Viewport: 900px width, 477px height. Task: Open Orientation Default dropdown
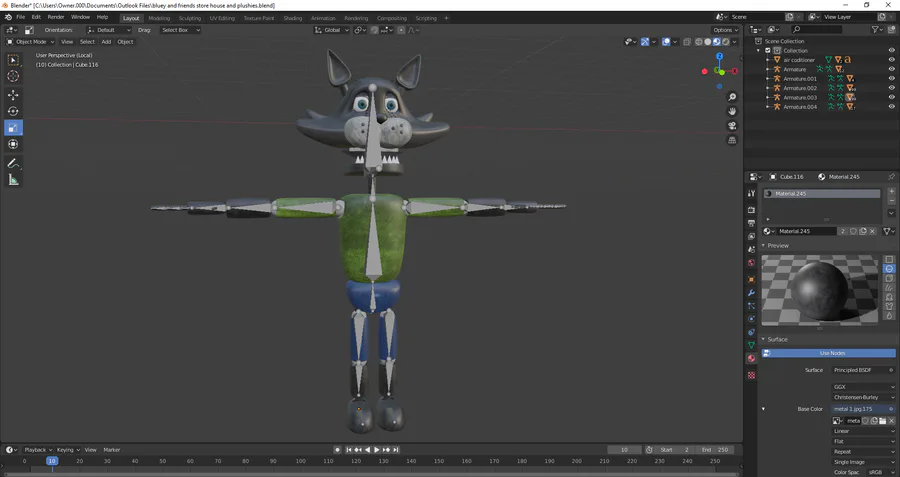(109, 30)
